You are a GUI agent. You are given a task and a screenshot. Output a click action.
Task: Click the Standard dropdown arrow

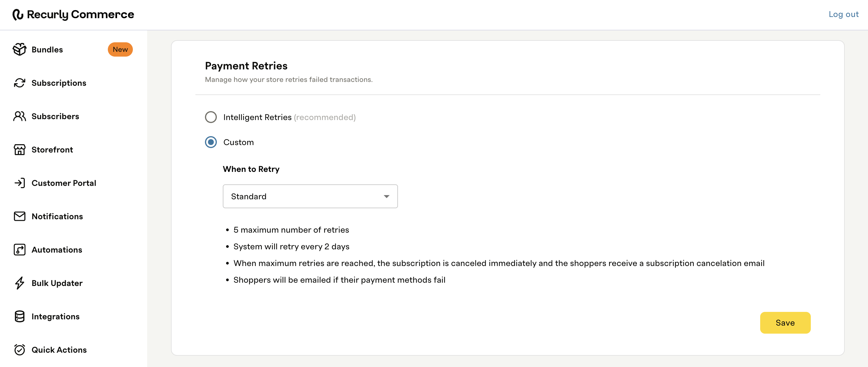tap(386, 197)
